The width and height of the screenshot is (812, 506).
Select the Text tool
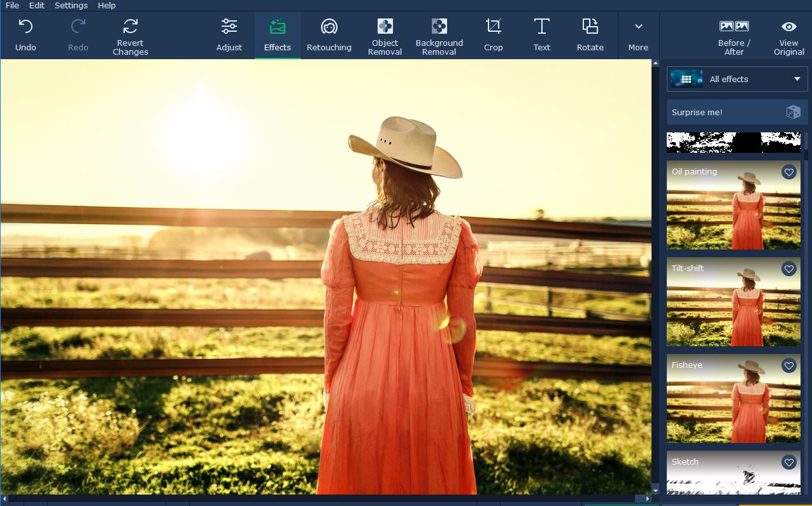coord(541,35)
